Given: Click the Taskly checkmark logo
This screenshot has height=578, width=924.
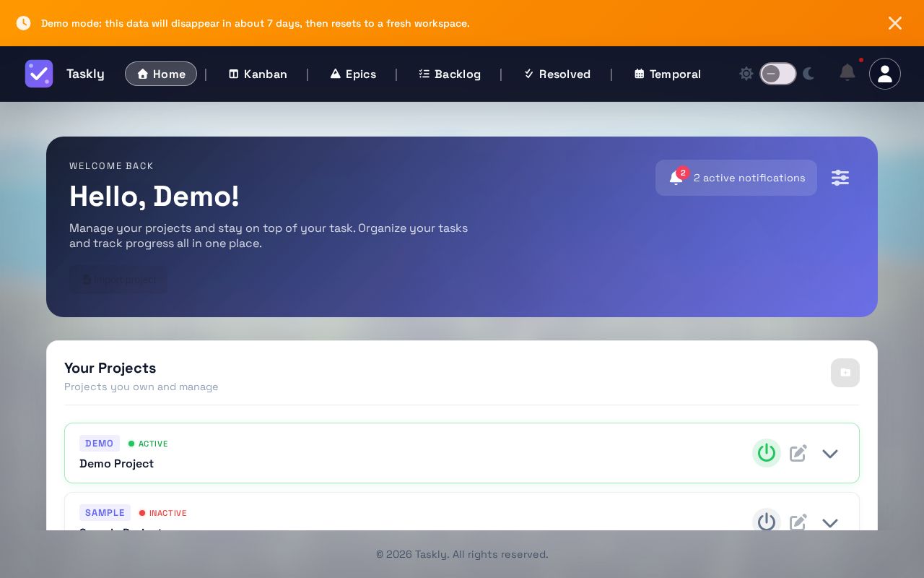Looking at the screenshot, I should pyautogui.click(x=39, y=74).
